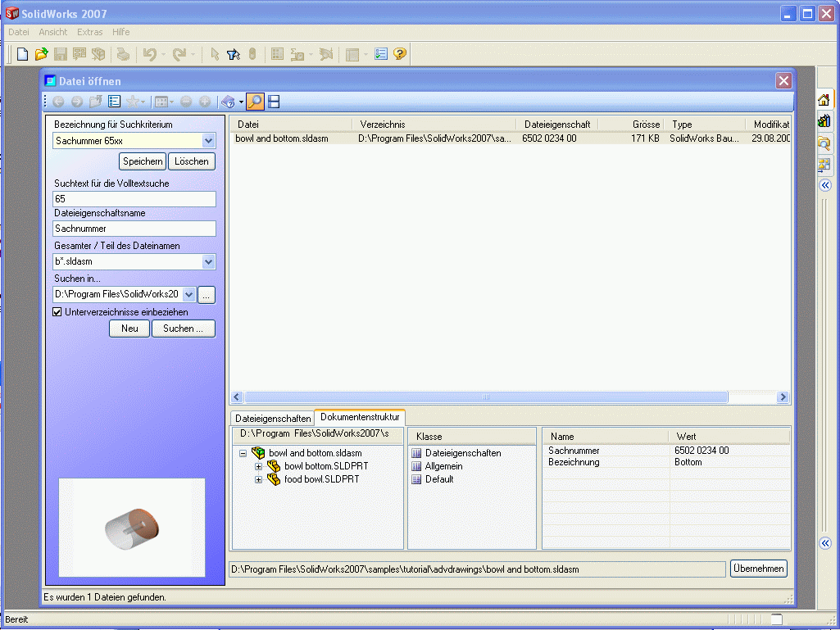
Task: Click the Suchen ... button
Action: pos(183,329)
